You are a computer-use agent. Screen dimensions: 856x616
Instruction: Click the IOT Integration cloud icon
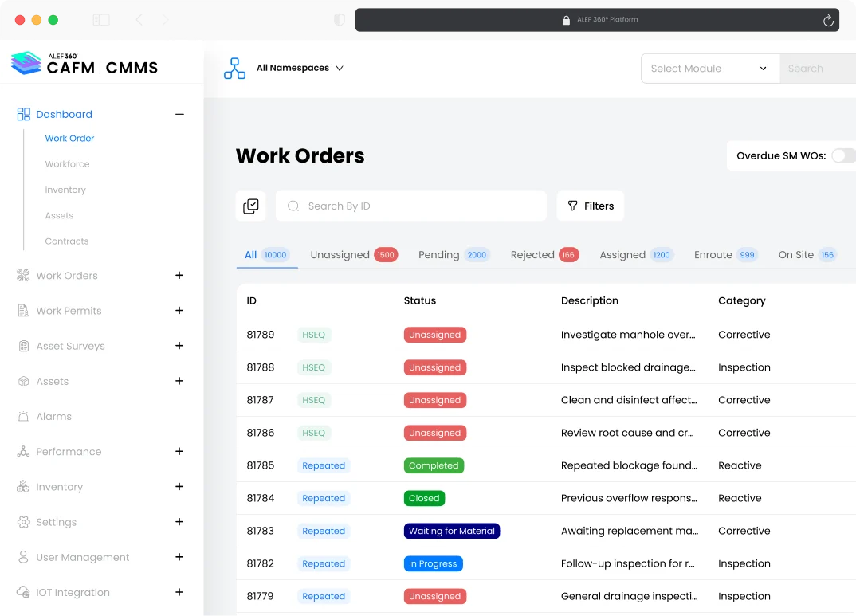click(23, 593)
